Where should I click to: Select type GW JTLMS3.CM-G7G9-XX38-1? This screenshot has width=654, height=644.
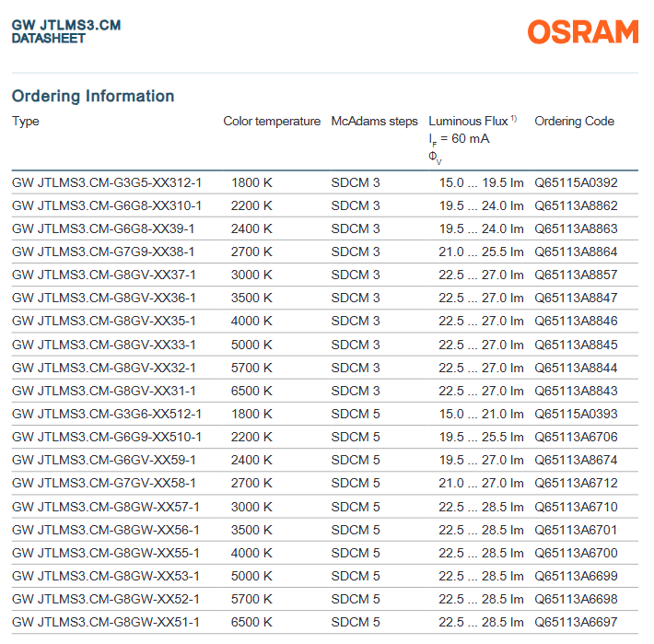tap(103, 252)
